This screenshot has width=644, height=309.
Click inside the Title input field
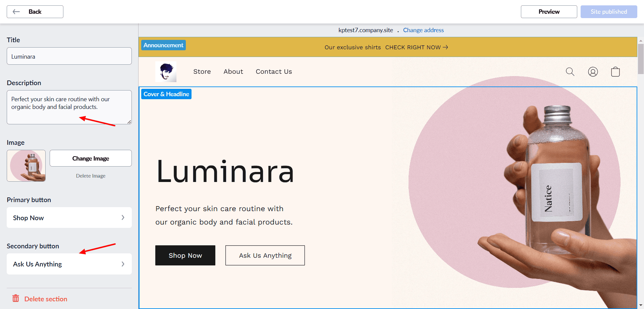coord(69,56)
